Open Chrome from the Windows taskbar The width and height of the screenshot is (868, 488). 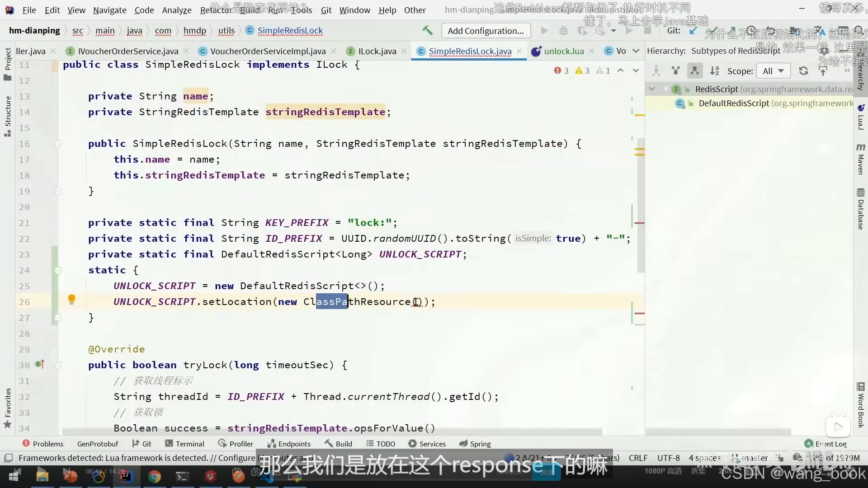155,476
